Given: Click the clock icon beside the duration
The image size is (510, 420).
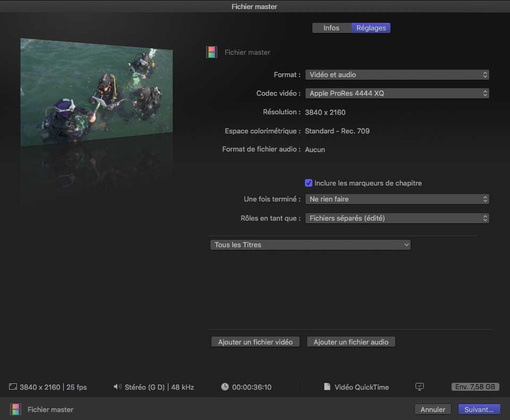Looking at the screenshot, I should coord(225,387).
